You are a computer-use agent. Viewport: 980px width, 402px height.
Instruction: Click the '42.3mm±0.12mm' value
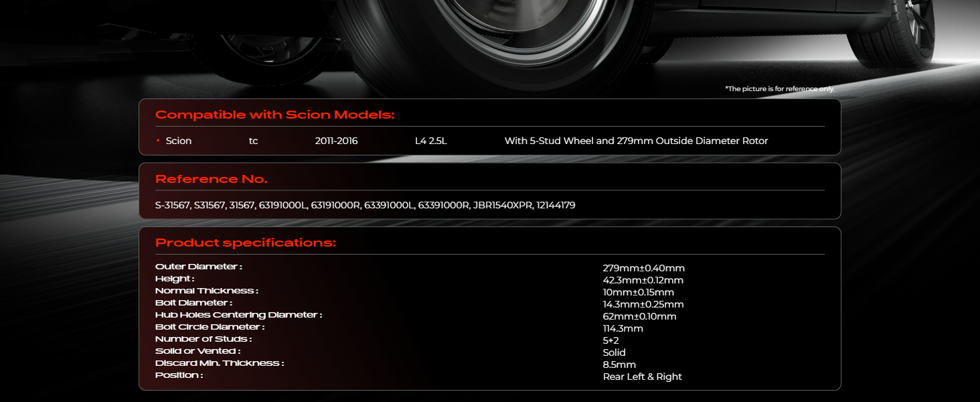pos(643,280)
